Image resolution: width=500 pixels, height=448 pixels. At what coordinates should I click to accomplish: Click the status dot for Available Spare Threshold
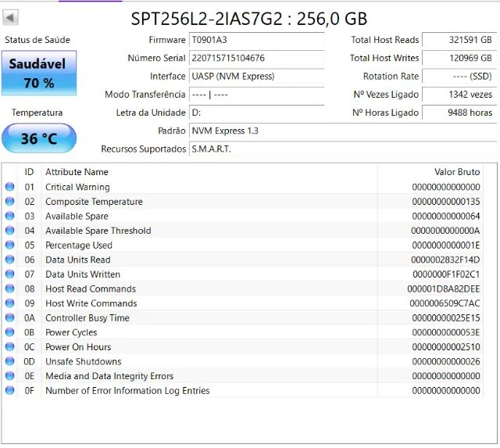pyautogui.click(x=10, y=231)
